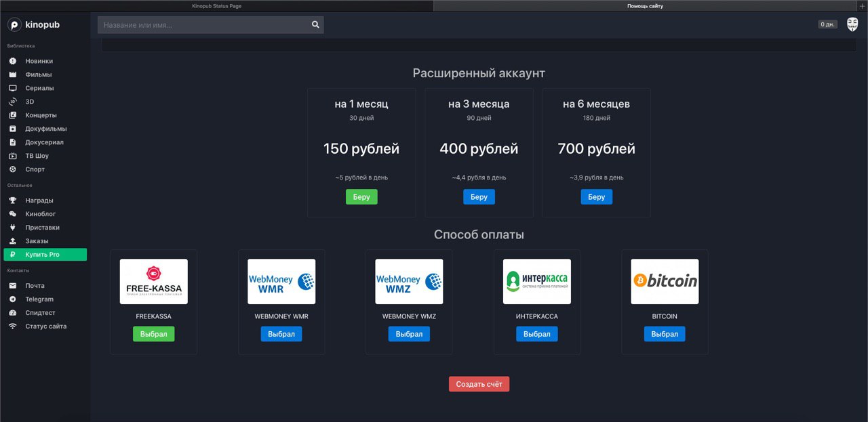This screenshot has height=422, width=868.
Task: Select WEBMONEY WMR Выбрал button
Action: [281, 334]
